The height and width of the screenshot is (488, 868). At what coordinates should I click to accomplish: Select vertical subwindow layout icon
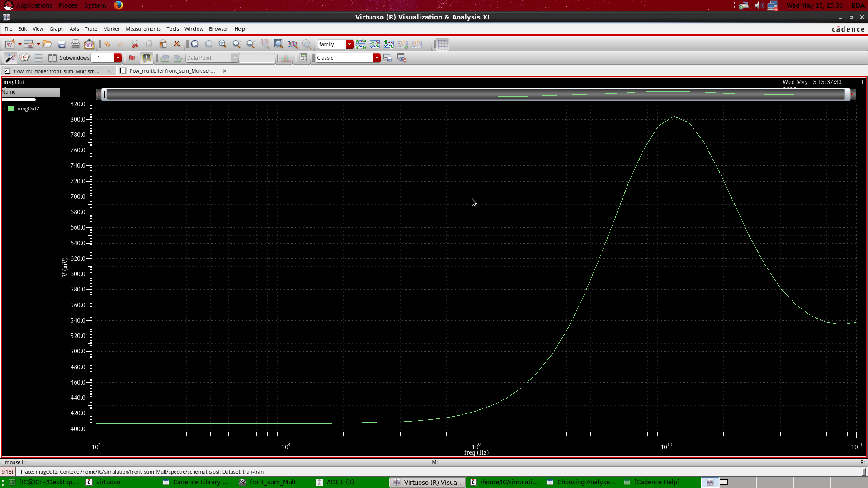52,58
